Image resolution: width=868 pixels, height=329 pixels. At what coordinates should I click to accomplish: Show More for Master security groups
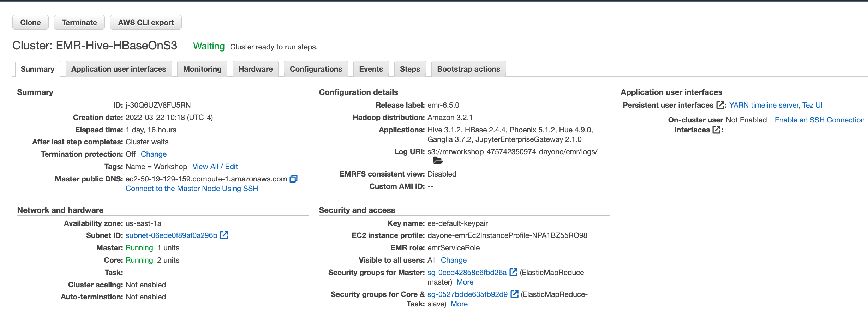[465, 282]
